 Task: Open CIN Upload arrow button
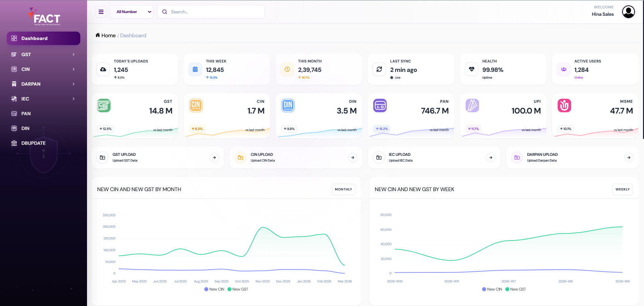tap(352, 158)
